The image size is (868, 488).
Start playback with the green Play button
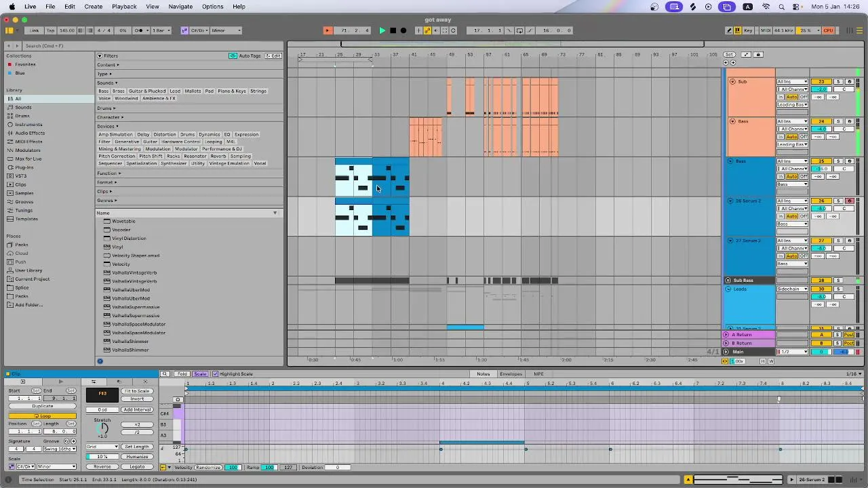pyautogui.click(x=382, y=30)
